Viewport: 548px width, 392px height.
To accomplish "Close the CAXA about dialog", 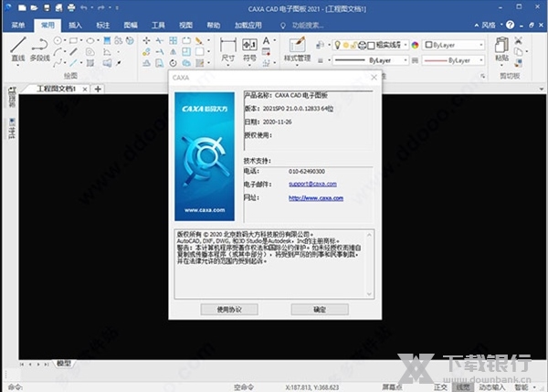I will [374, 78].
